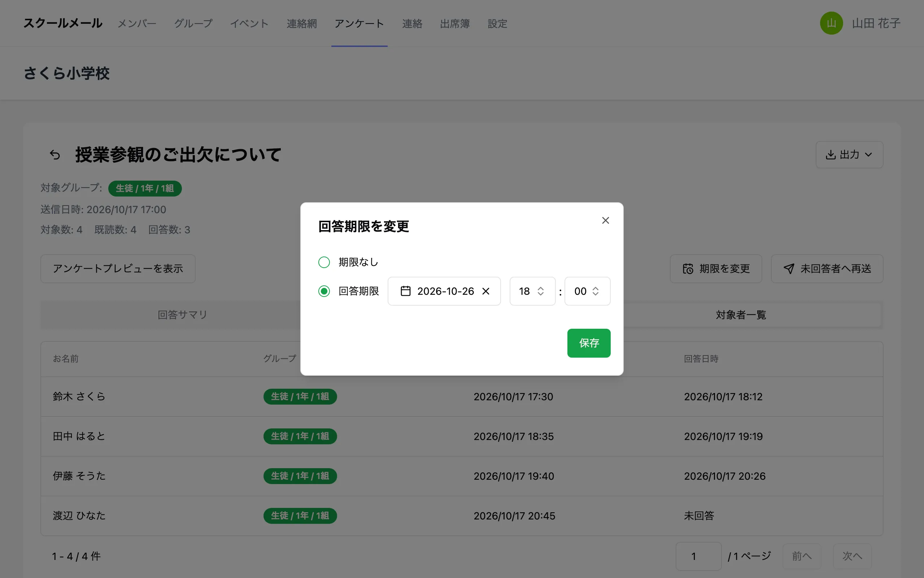Go back using the return arrow icon
Screen dimensions: 924x578
click(x=55, y=155)
